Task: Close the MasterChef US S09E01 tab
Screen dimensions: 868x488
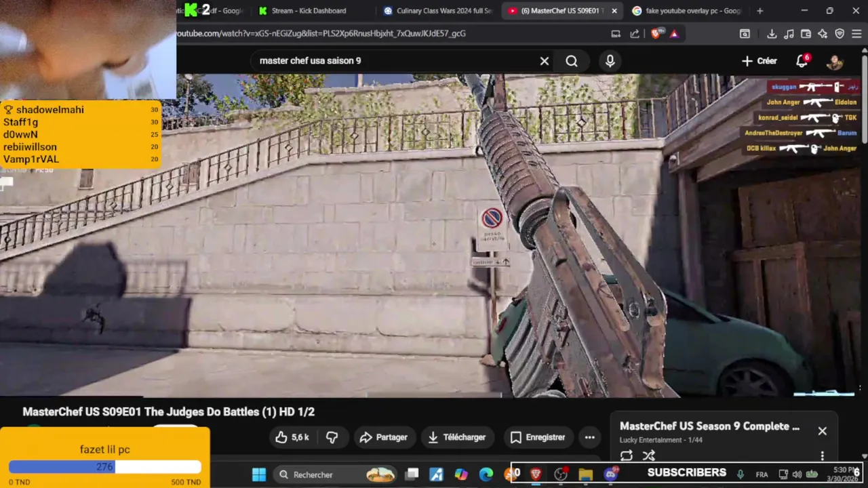Action: coord(614,11)
